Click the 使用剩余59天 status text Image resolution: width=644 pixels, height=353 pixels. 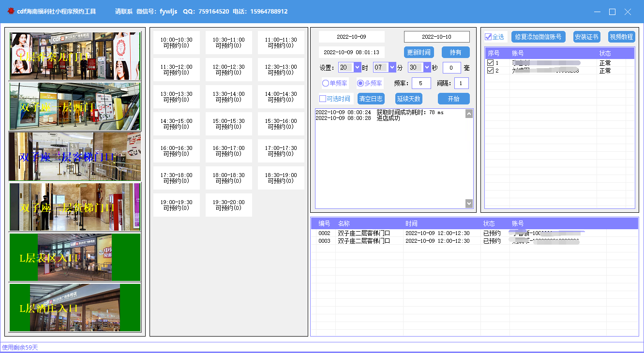click(20, 348)
